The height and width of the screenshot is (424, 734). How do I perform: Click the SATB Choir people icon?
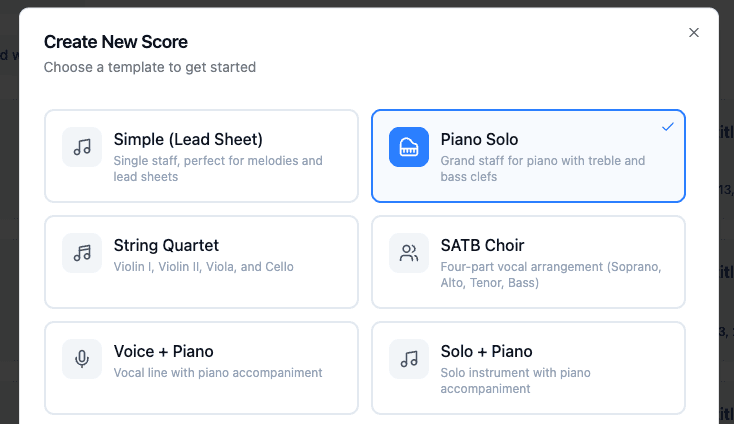pyautogui.click(x=408, y=253)
